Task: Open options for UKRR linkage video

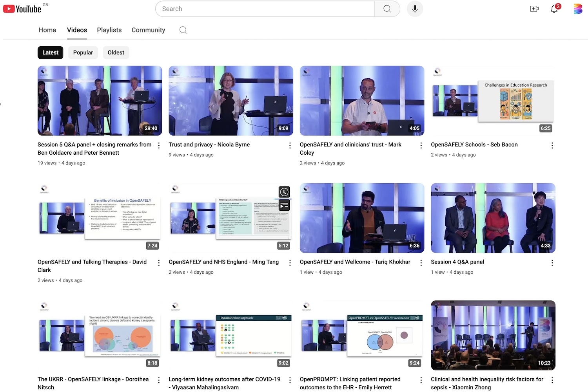Action: pyautogui.click(x=159, y=380)
